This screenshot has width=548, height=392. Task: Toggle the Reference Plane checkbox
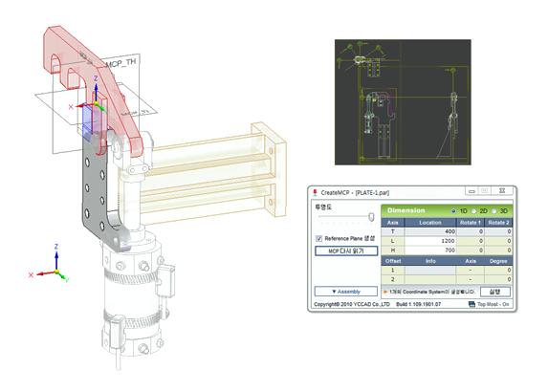pos(318,239)
